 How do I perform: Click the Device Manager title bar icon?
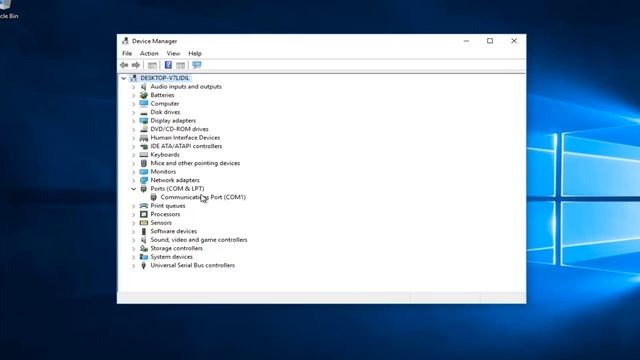pos(125,41)
